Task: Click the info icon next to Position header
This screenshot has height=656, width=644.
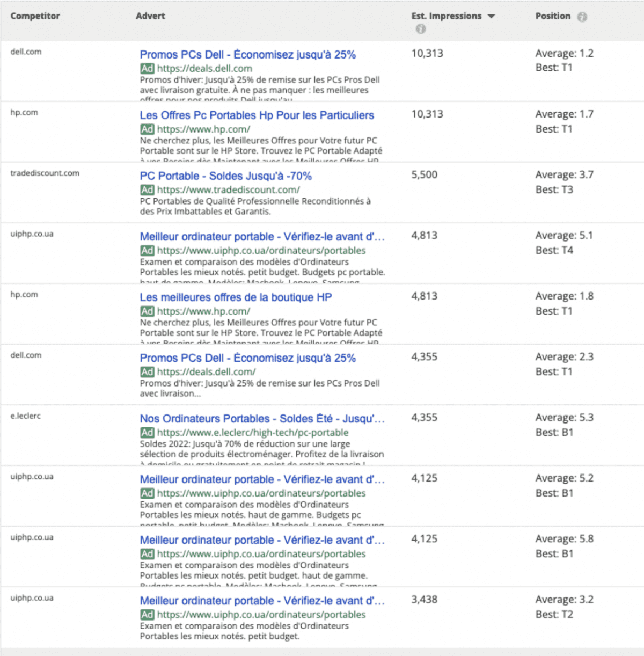Action: (x=582, y=17)
